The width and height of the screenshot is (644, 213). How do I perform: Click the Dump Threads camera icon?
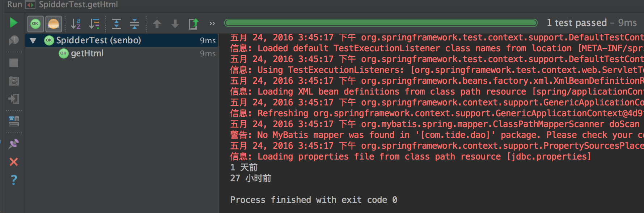click(x=14, y=81)
